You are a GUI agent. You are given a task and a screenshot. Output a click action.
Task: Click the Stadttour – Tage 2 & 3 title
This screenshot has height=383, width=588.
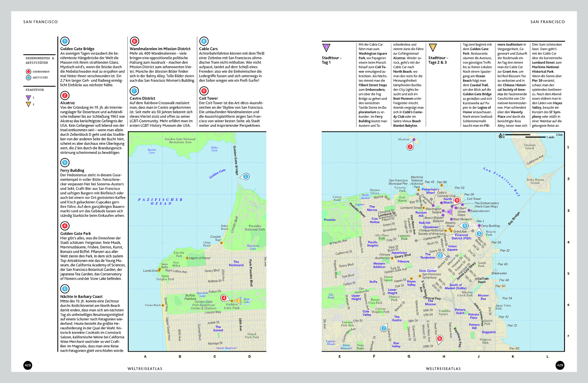(438, 60)
